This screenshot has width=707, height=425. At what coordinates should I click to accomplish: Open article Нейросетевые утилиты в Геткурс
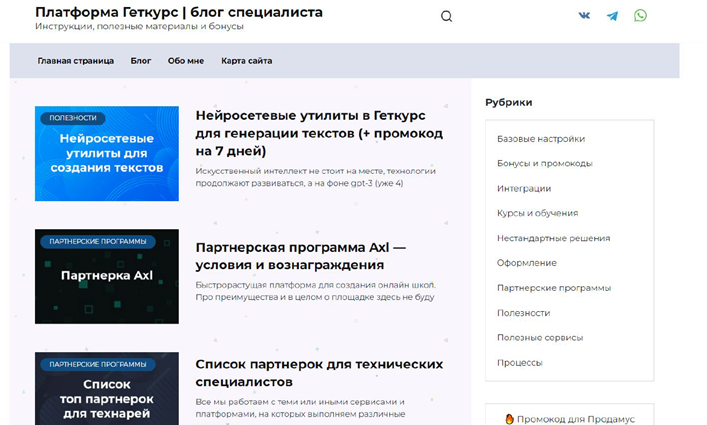[319, 133]
